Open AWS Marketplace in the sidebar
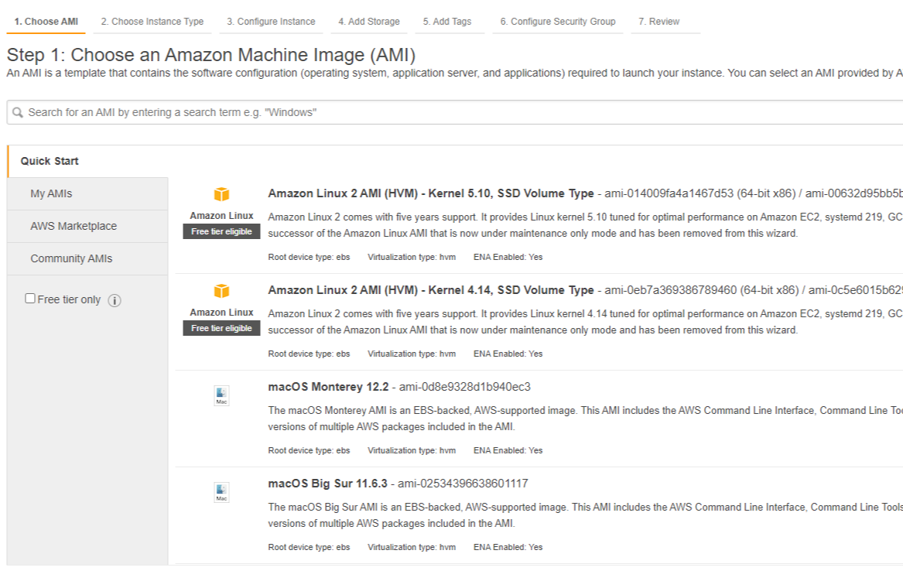This screenshot has width=903, height=588. 87,227
